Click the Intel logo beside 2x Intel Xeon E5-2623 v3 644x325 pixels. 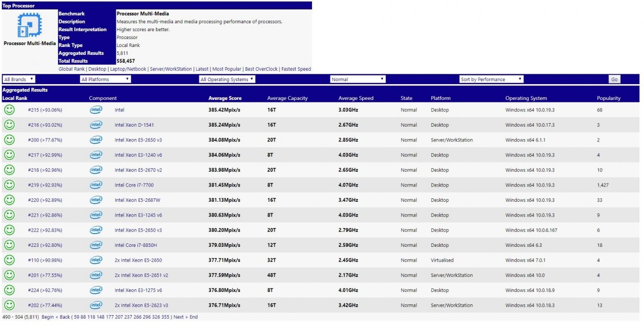[96, 305]
